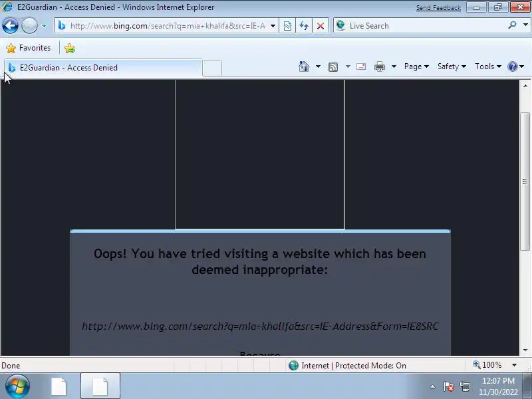Click the bing.com address bar URL

coord(168,26)
